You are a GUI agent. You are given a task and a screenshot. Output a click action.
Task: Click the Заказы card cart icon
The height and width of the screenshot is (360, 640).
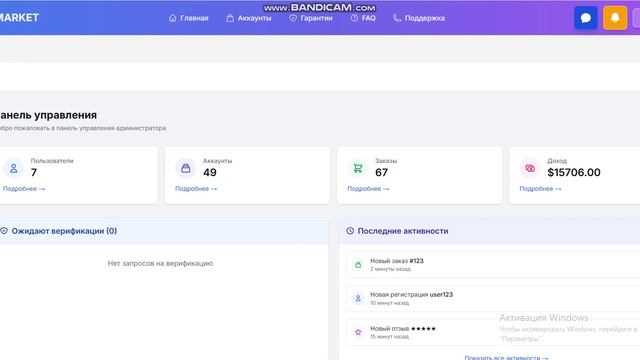click(358, 168)
